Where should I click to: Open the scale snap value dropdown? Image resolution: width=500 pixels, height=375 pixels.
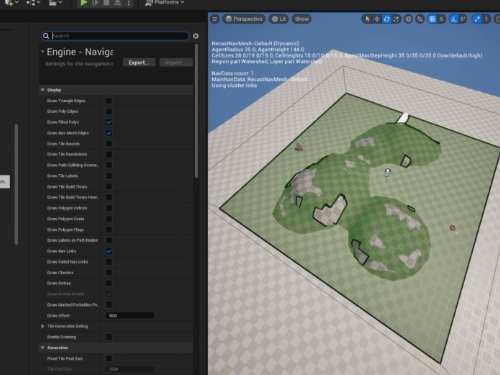486,19
